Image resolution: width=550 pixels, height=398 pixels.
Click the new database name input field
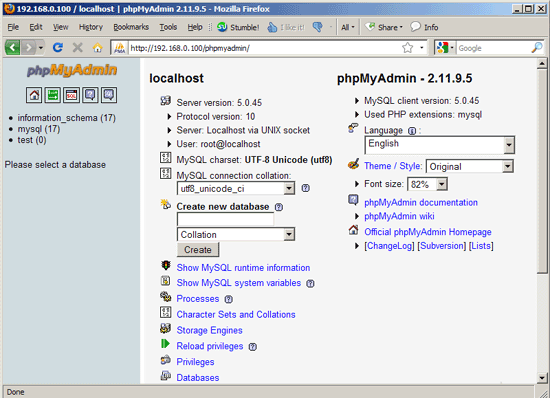[x=226, y=220]
